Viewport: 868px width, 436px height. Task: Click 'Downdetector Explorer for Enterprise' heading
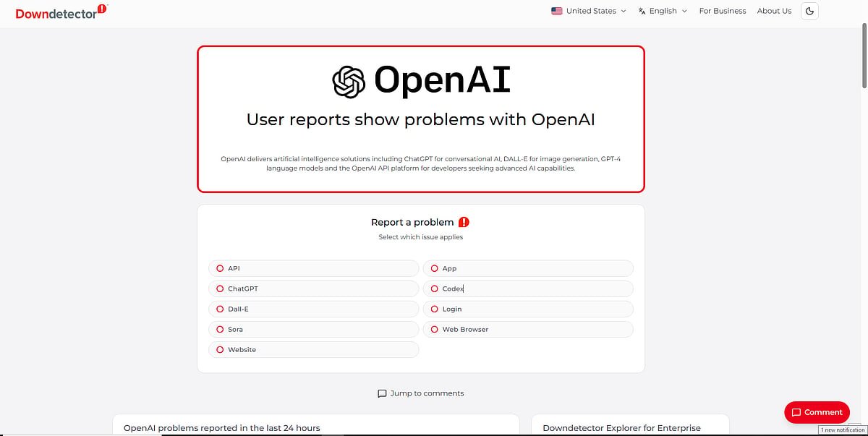click(x=622, y=428)
